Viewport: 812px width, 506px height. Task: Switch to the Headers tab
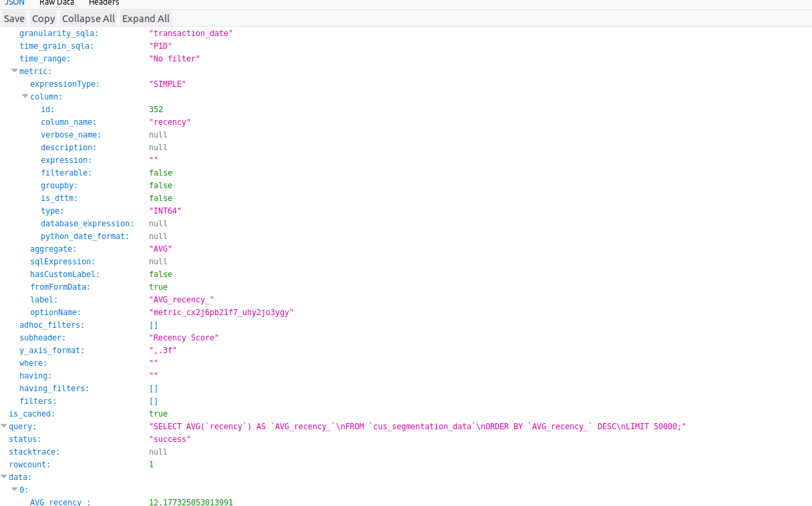point(104,3)
